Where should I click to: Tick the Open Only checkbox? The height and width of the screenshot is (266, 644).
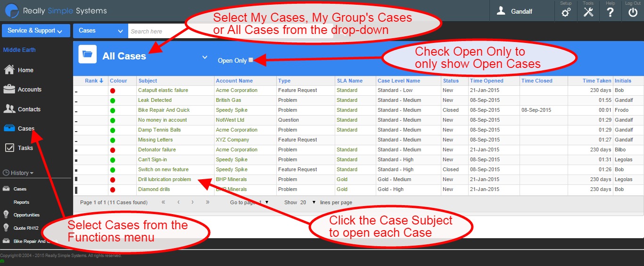pos(251,60)
